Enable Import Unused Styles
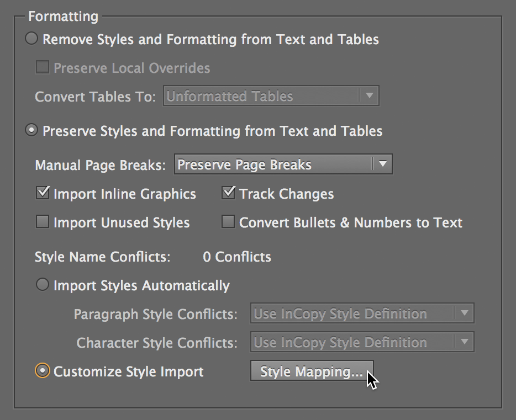The image size is (516, 420). click(x=43, y=221)
